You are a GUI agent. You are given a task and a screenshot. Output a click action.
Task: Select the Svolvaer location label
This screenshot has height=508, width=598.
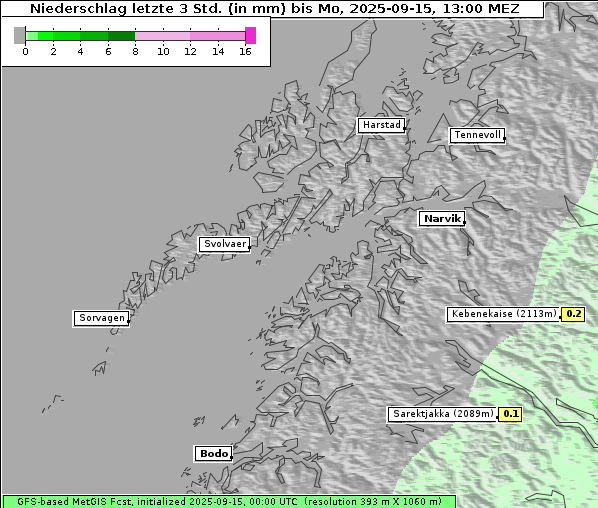(225, 244)
